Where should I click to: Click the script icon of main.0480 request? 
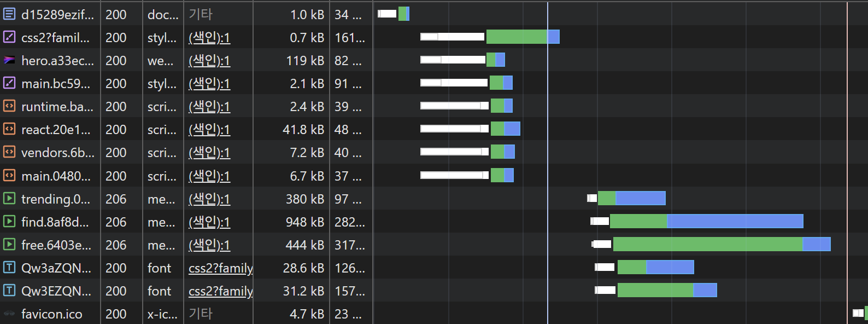click(9, 175)
